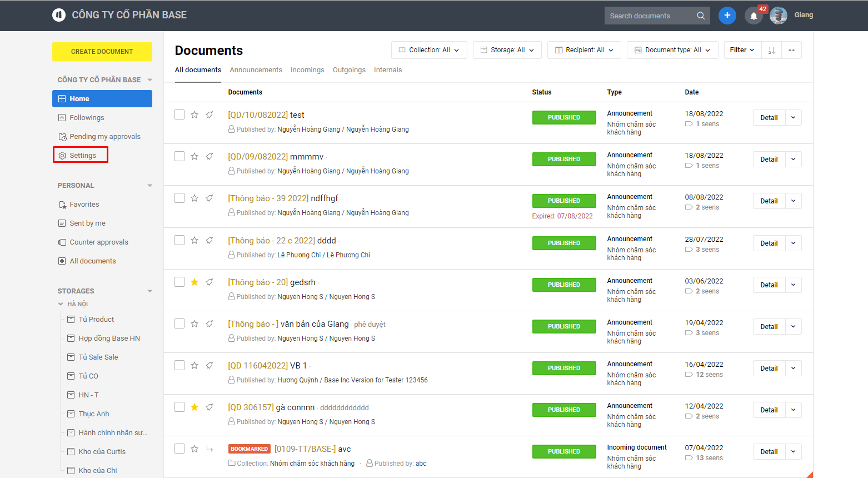Select checkbox for VB 1 document
This screenshot has width=868, height=478.
pyautogui.click(x=179, y=365)
